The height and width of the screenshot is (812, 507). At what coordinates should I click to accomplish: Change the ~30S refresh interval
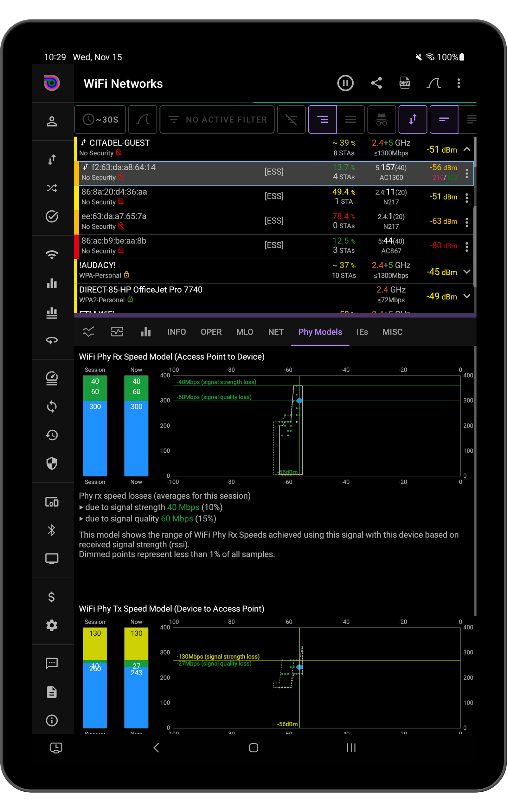click(x=100, y=120)
